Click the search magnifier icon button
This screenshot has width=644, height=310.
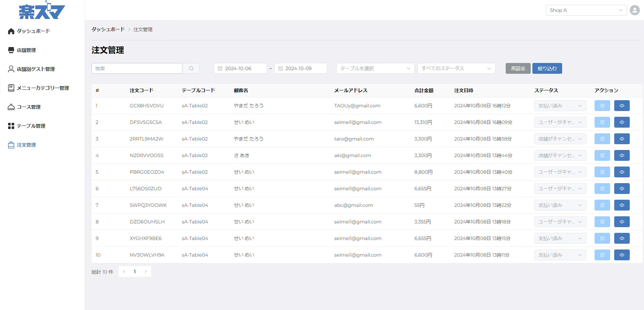click(191, 69)
